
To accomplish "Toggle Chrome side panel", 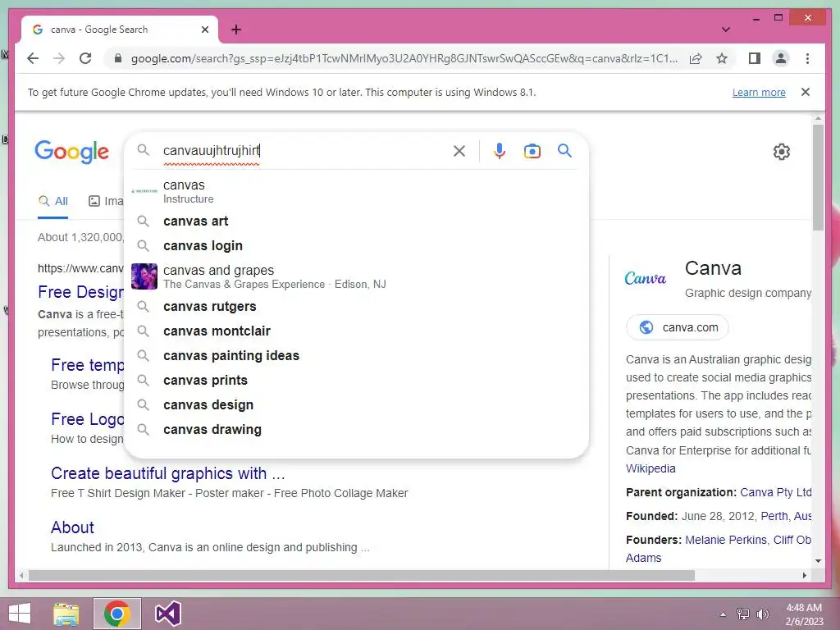I will 755,58.
